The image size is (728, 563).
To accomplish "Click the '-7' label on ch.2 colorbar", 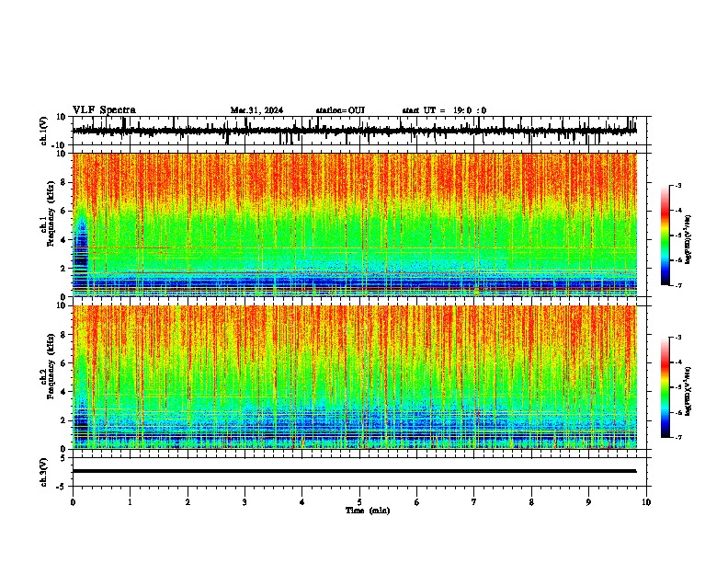I will pos(678,438).
